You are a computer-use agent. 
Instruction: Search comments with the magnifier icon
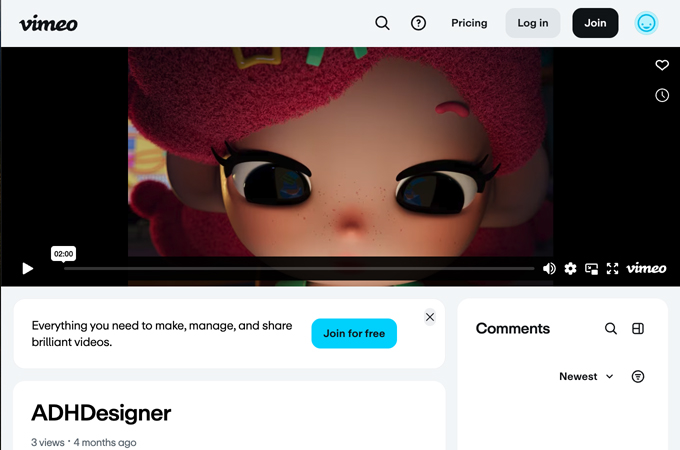(x=611, y=329)
